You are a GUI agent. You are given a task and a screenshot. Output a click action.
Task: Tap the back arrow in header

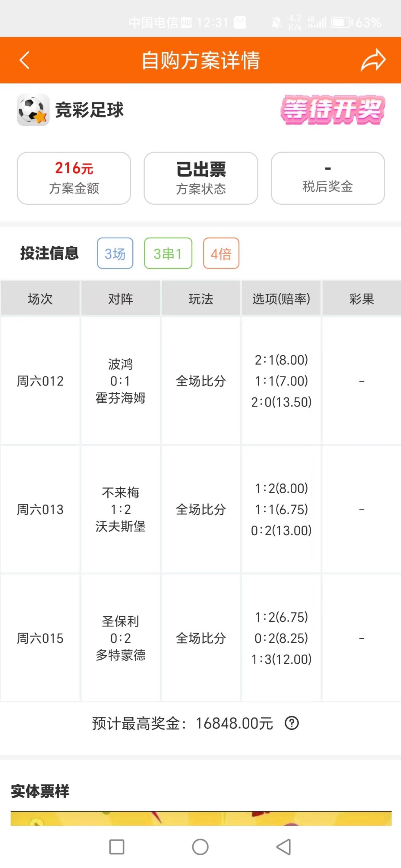pos(24,60)
